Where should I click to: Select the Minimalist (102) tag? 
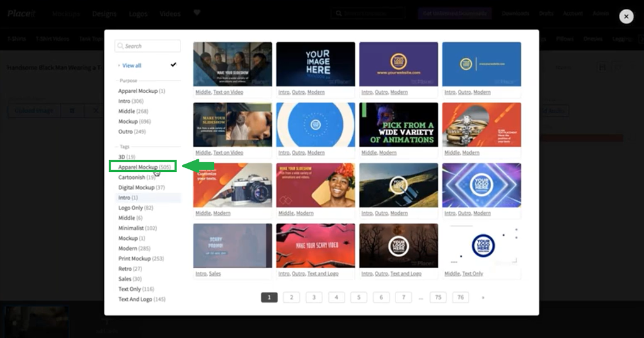(x=138, y=228)
